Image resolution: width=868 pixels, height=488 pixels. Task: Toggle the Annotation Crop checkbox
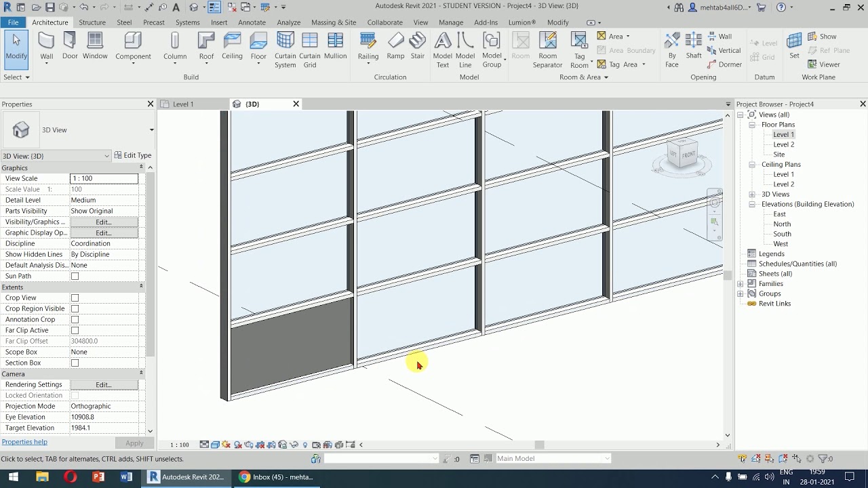75,320
